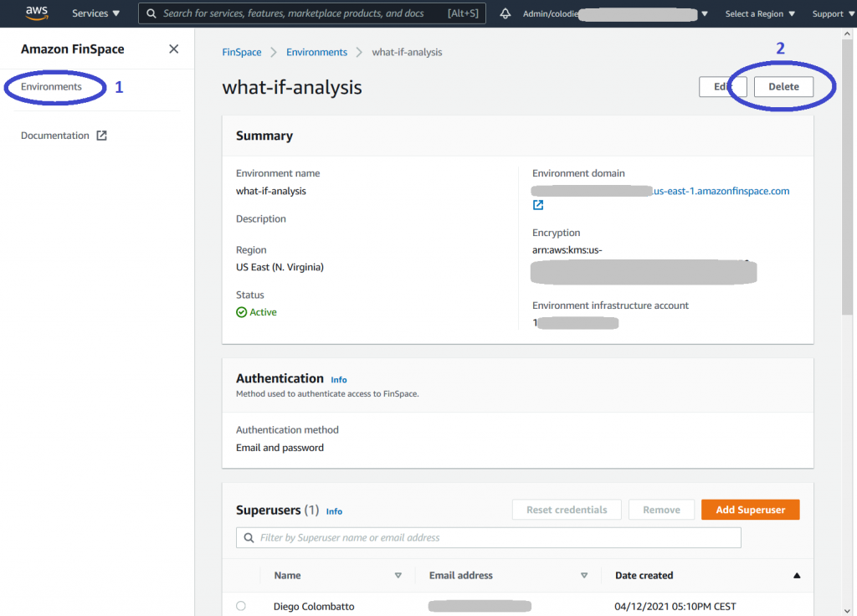Viewport: 857px width, 616px height.
Task: Open the Support menu
Action: click(830, 13)
